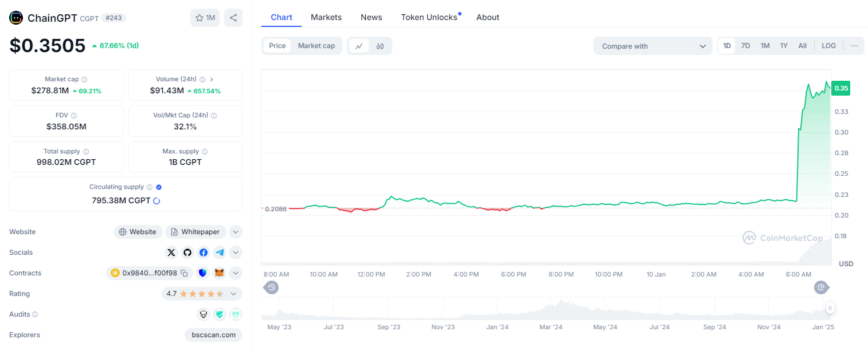Add ChainGPT to watchlist with star button
The width and height of the screenshot is (868, 347).
coord(205,18)
